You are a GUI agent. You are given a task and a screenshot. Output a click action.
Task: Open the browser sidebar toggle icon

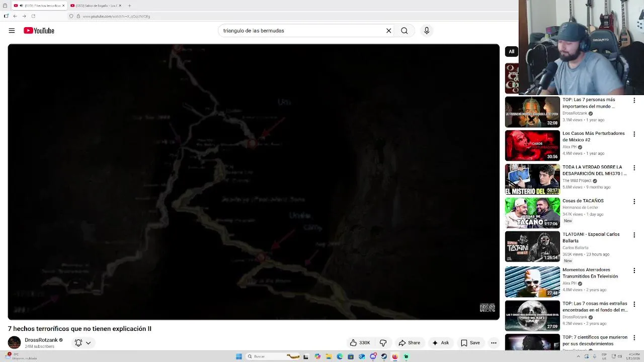pyautogui.click(x=6, y=16)
